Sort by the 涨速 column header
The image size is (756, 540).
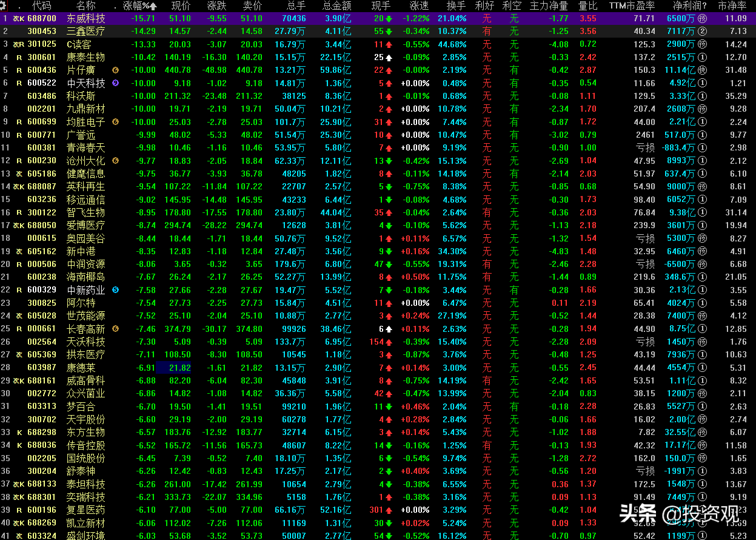tap(419, 5)
